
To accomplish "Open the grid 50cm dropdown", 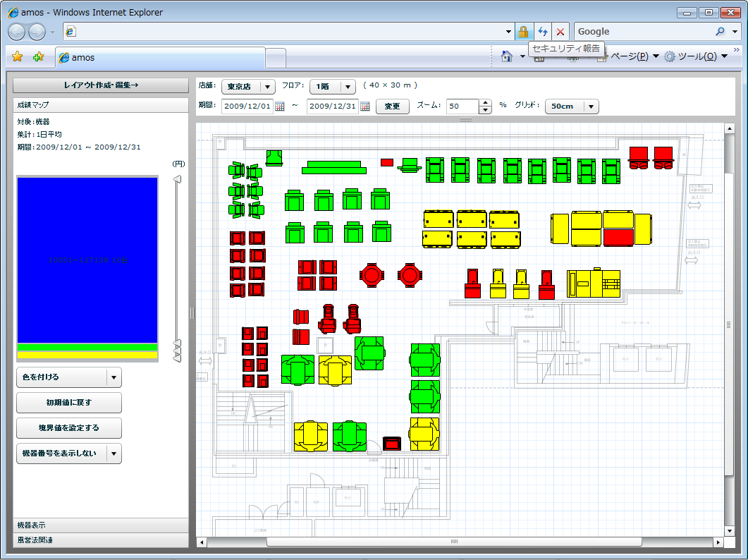I will coord(591,106).
